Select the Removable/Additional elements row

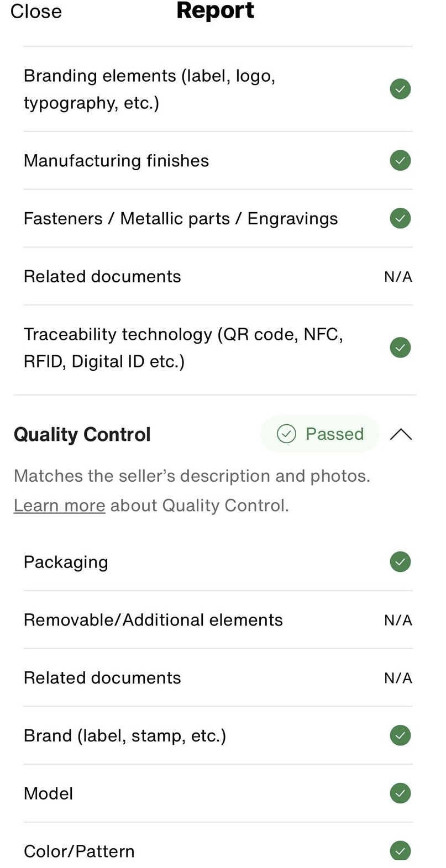click(153, 620)
